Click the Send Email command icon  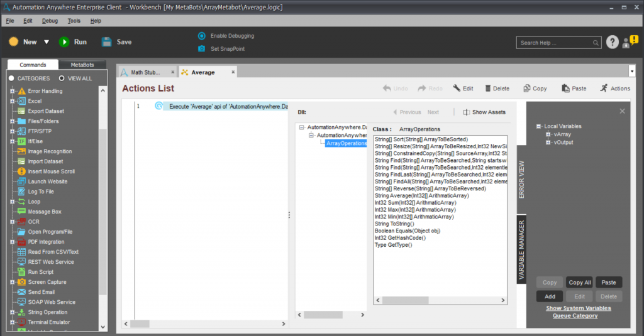[21, 292]
